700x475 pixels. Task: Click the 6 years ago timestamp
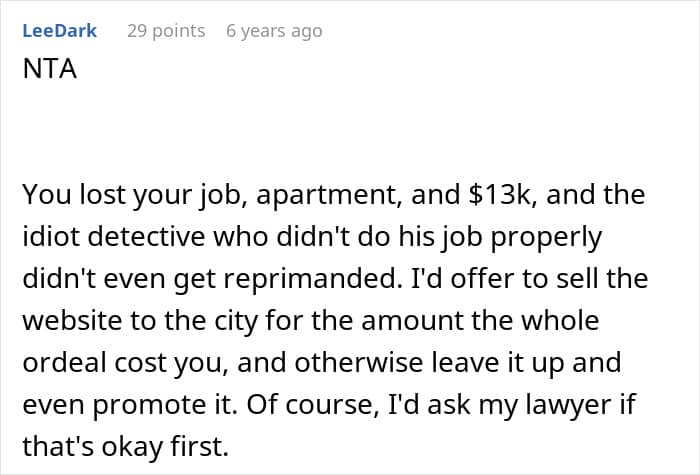[274, 31]
